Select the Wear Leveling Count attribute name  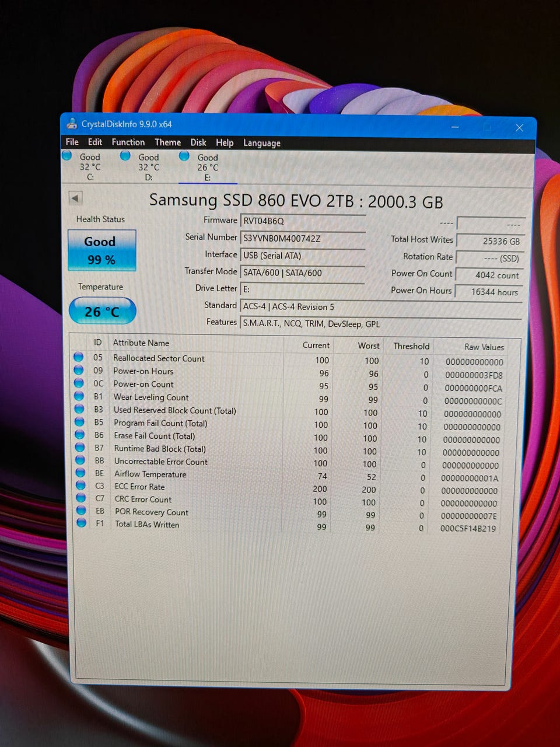151,397
